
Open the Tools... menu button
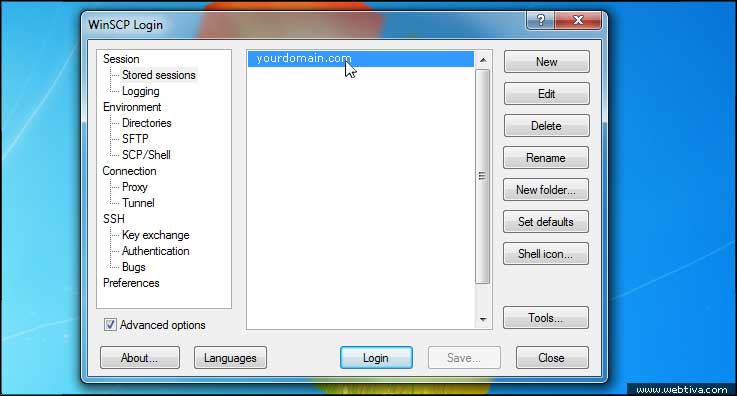[x=546, y=318]
